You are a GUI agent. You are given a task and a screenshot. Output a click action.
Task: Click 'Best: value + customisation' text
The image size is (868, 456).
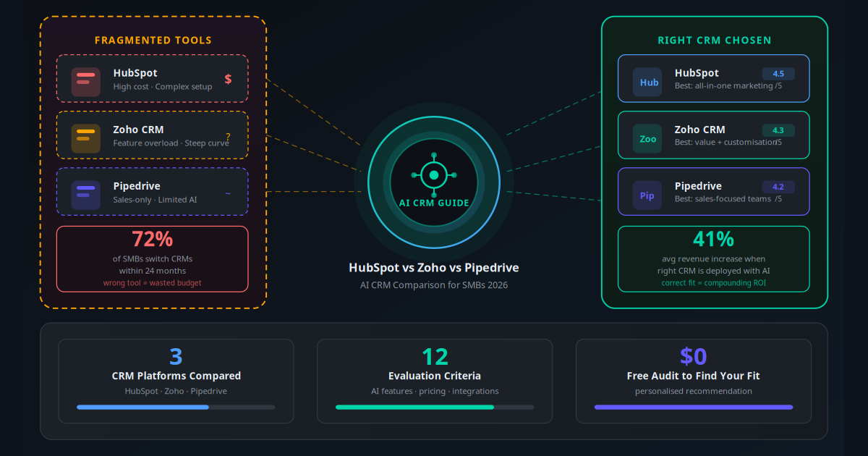[726, 143]
